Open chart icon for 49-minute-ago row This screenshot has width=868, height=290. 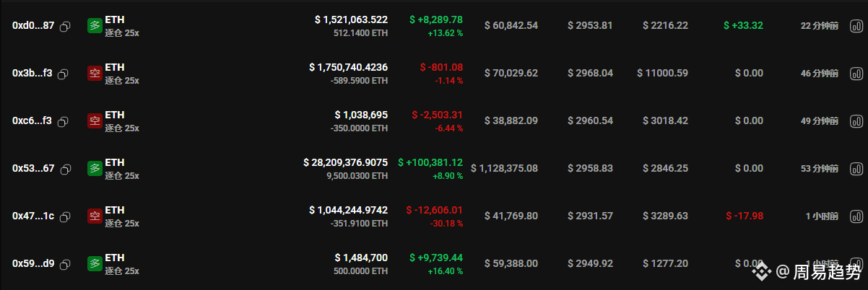[856, 121]
